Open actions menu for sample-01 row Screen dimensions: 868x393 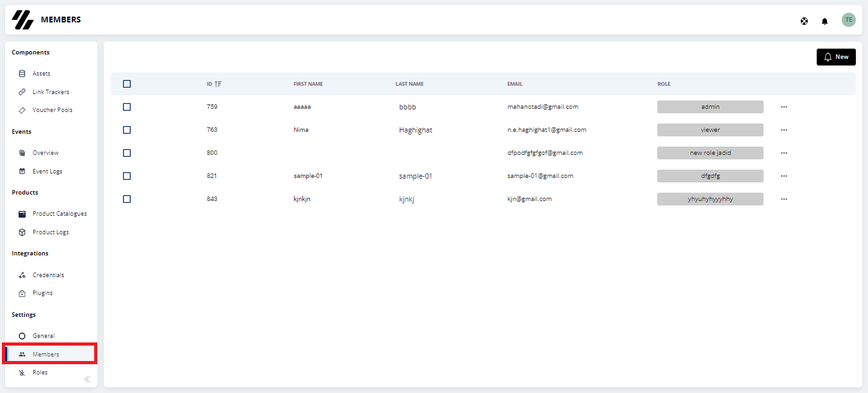(x=784, y=176)
